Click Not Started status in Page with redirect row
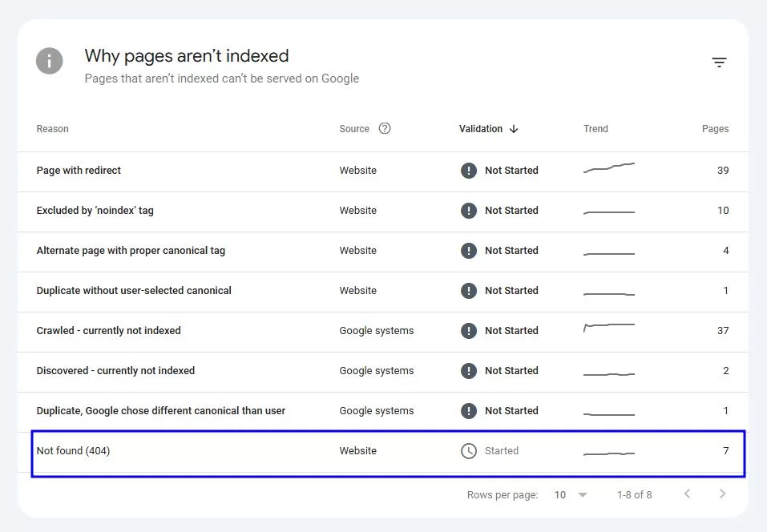This screenshot has width=767, height=532. [511, 170]
